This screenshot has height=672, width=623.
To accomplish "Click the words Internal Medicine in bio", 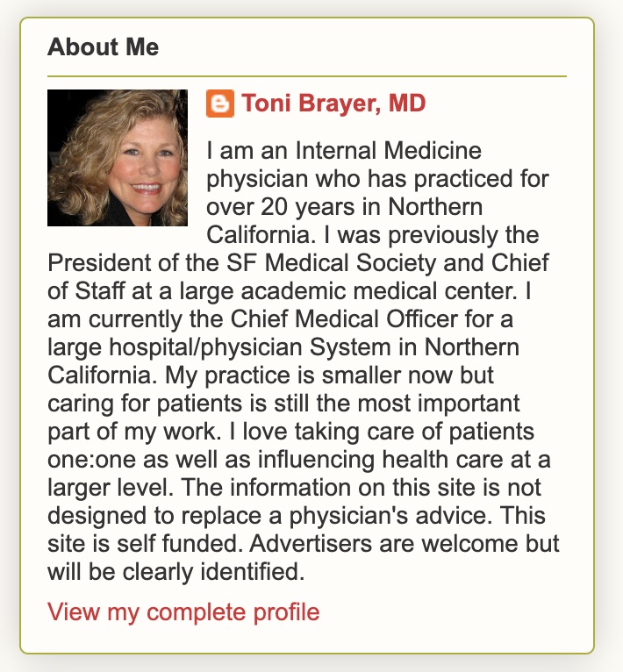I will (389, 151).
